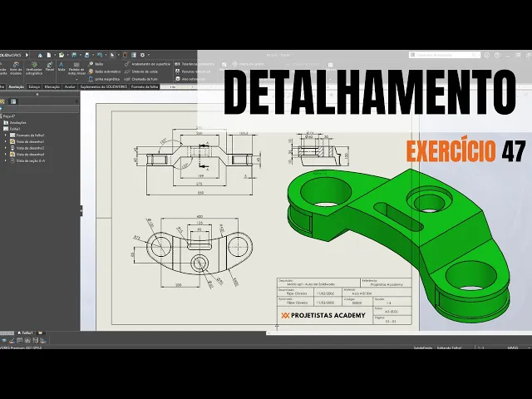The image size is (532, 399).
Task: Switch to the Esboço ribbon tab
Action: (x=34, y=86)
